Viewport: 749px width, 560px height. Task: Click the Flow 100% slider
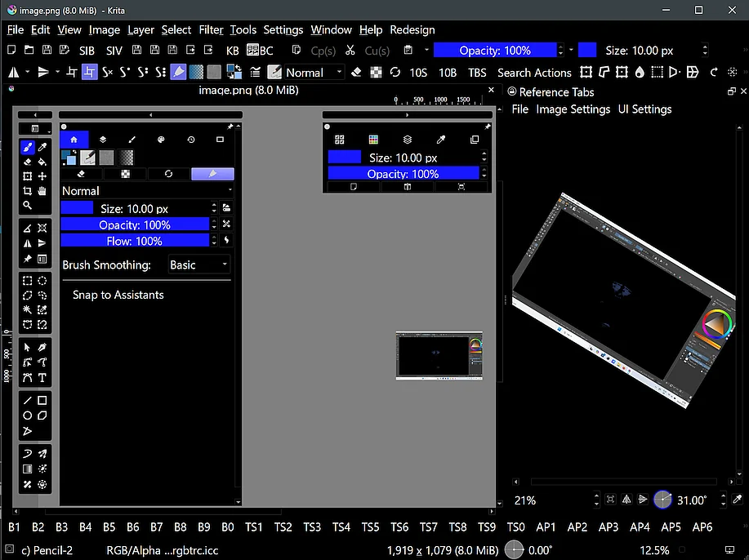135,241
